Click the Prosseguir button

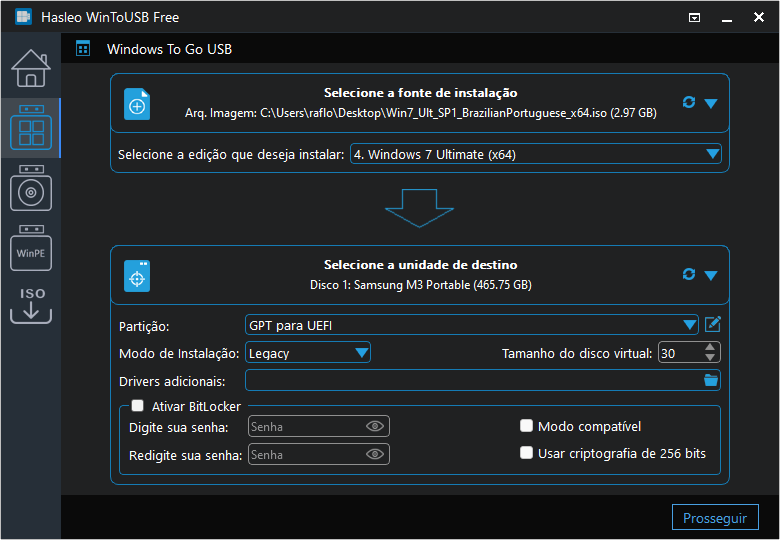(715, 518)
